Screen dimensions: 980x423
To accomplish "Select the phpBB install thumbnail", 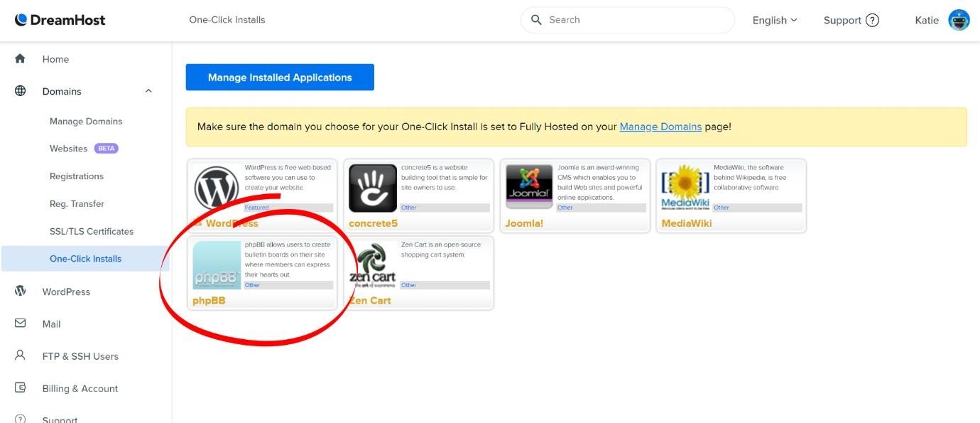I will [217, 265].
